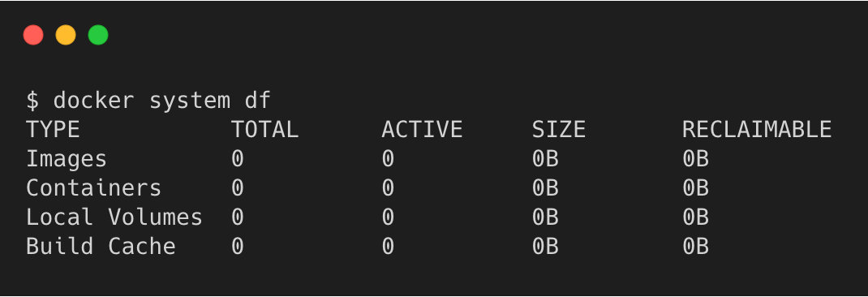Click the ACTIVE column header
This screenshot has width=868, height=297.
pos(422,130)
